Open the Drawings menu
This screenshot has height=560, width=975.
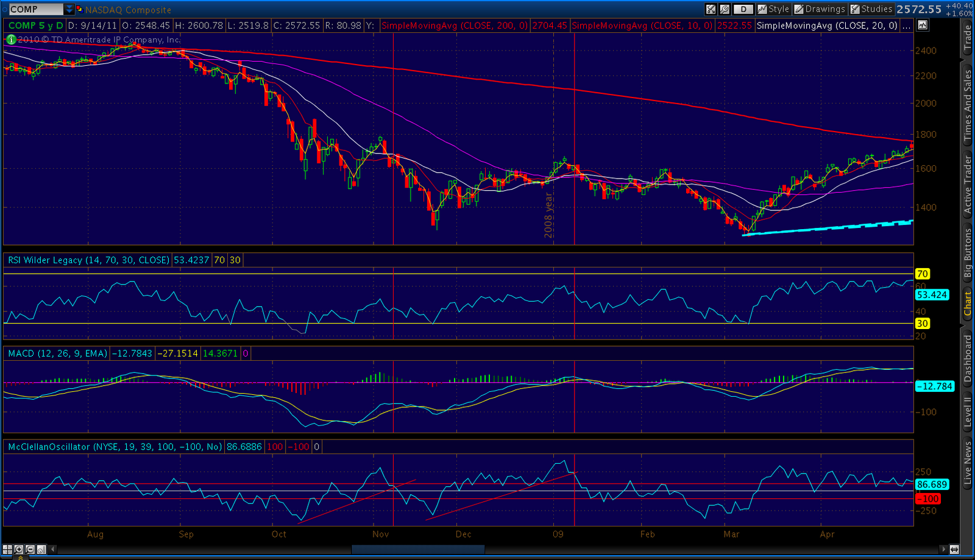(x=820, y=9)
